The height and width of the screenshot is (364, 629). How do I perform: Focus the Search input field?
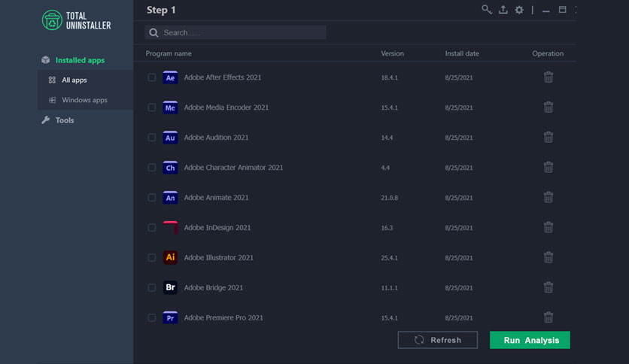click(235, 32)
